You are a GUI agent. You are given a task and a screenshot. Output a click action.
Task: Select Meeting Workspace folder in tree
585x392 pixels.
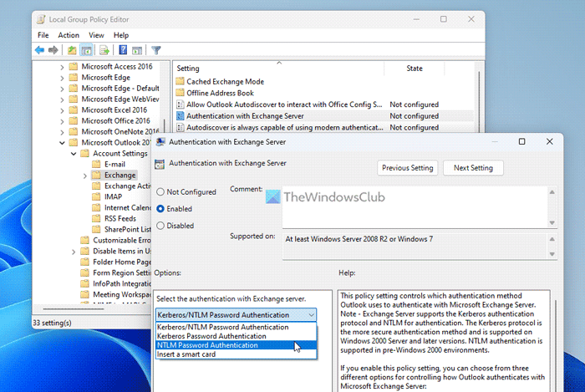pyautogui.click(x=116, y=294)
